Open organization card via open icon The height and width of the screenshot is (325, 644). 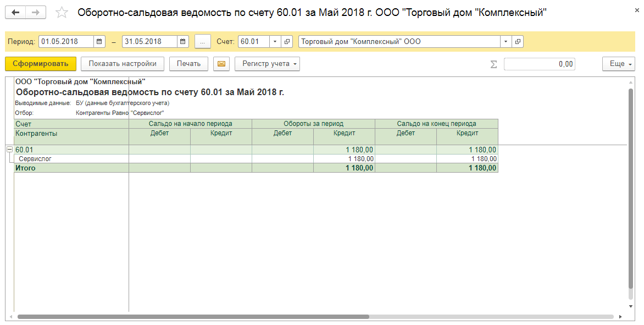pyautogui.click(x=518, y=42)
